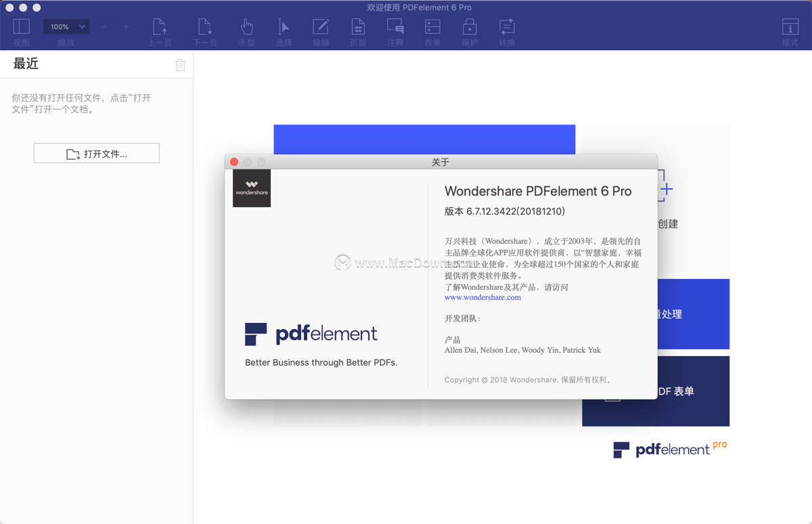Screen dimensions: 812x524
Task: Click version text 6.7.12.3422(20181210)
Action: (x=505, y=211)
